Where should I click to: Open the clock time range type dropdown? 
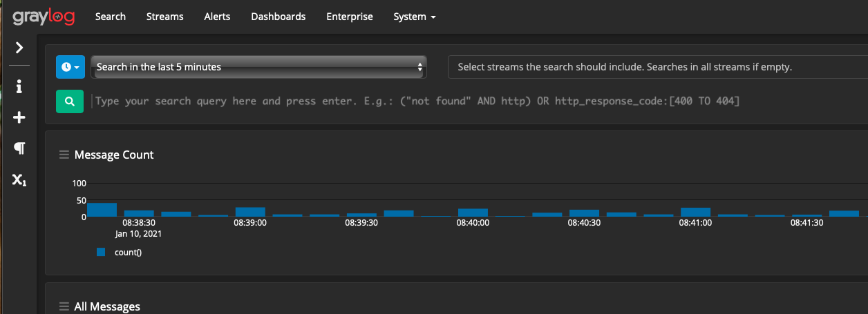[x=70, y=67]
